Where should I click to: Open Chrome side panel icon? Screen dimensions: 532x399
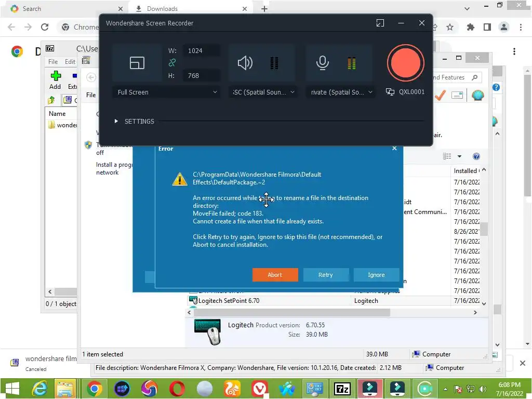point(487,27)
